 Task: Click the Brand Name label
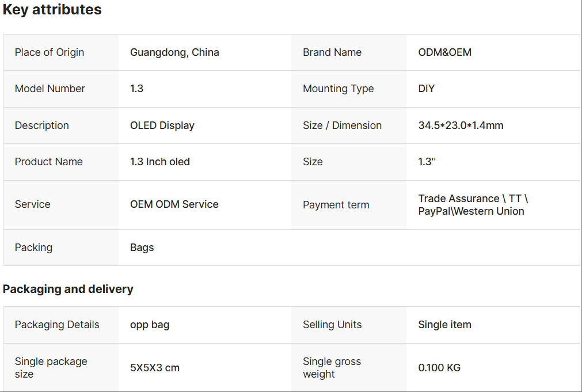332,52
